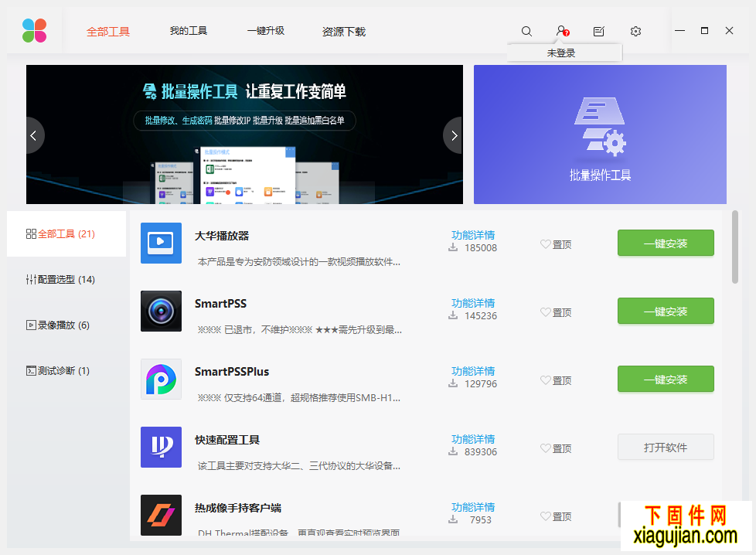View 功能详情 for 大华播放器
The height and width of the screenshot is (555, 756).
[473, 235]
